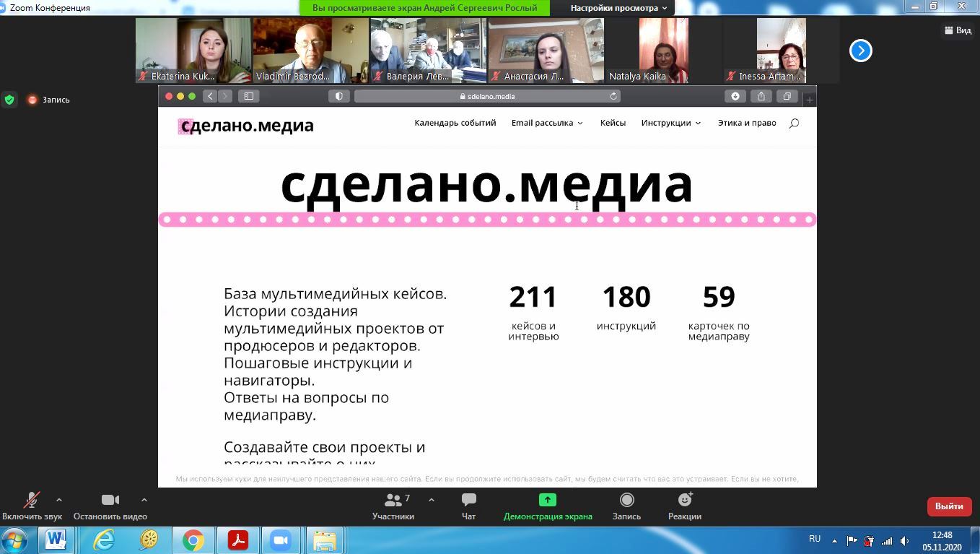Open Internet Explorer in taskbar
980x554 pixels.
104,540
